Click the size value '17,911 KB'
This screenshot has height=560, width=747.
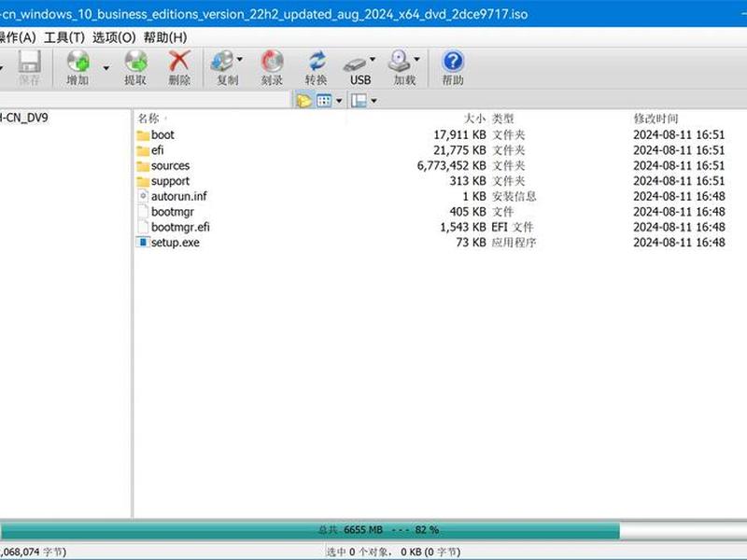point(459,134)
